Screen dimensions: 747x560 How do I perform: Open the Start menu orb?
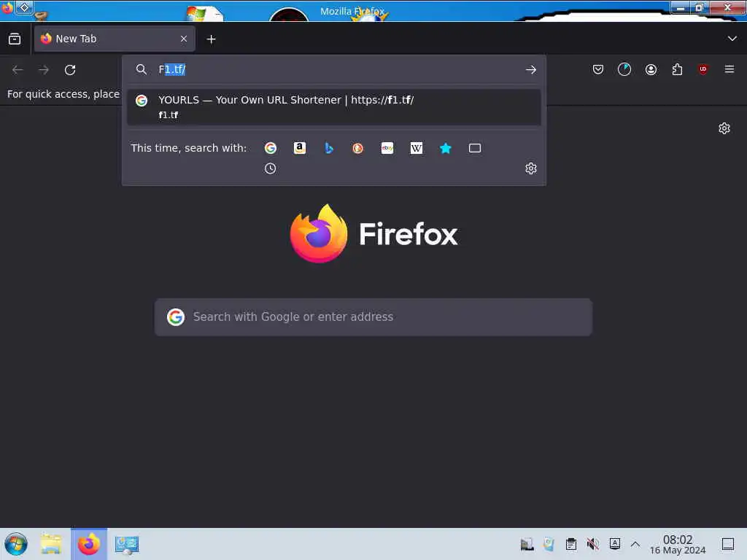click(x=16, y=544)
